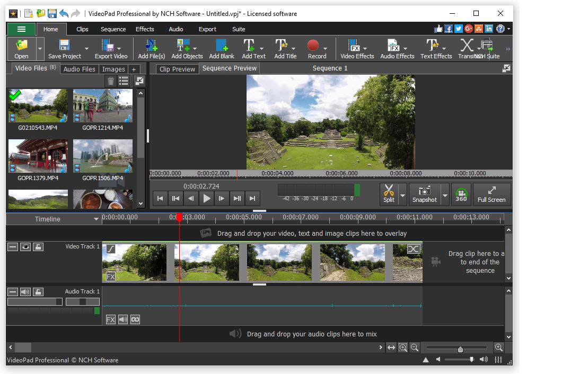Click the Full Screen button
Screen dimensions: 588x374
click(491, 194)
